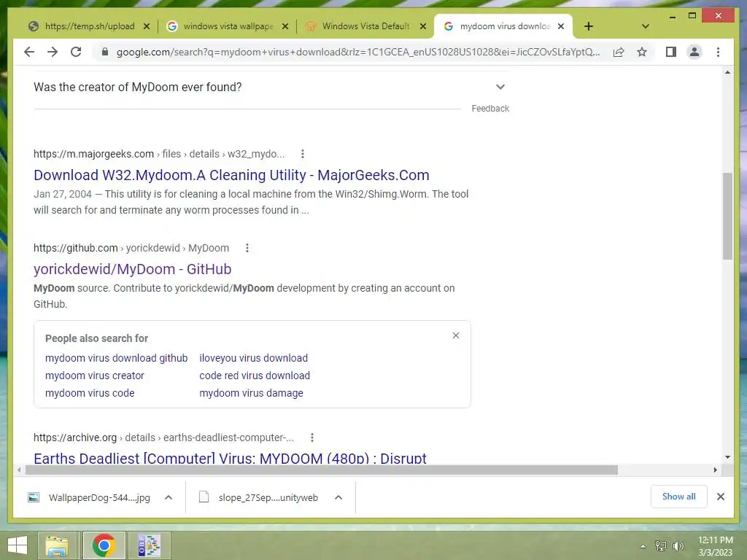
Task: Reload the Google search page
Action: 76,52
